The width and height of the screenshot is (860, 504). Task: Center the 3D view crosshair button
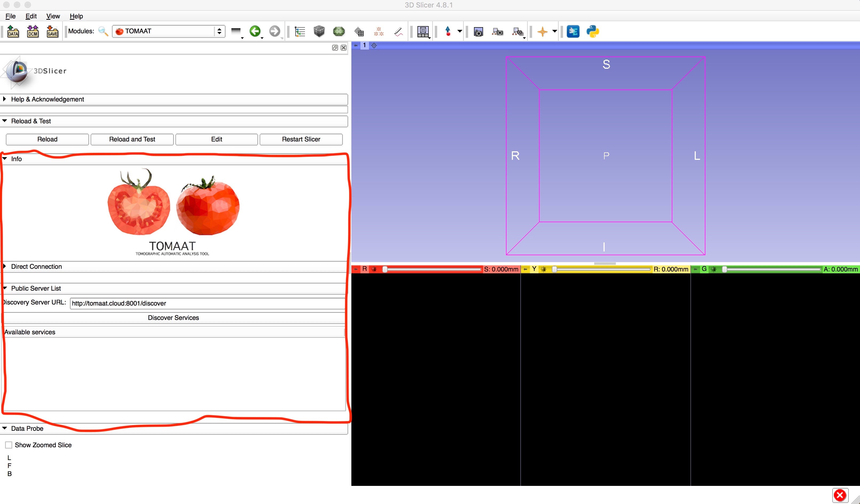point(374,45)
